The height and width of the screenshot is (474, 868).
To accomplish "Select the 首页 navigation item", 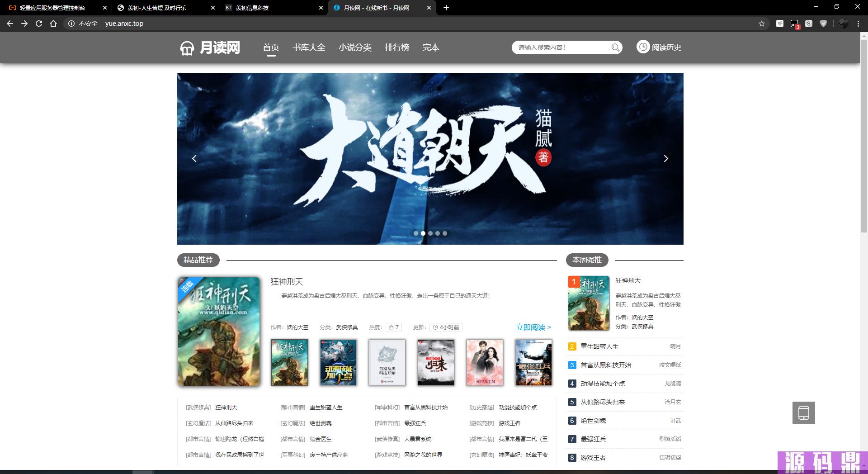I will [x=271, y=47].
